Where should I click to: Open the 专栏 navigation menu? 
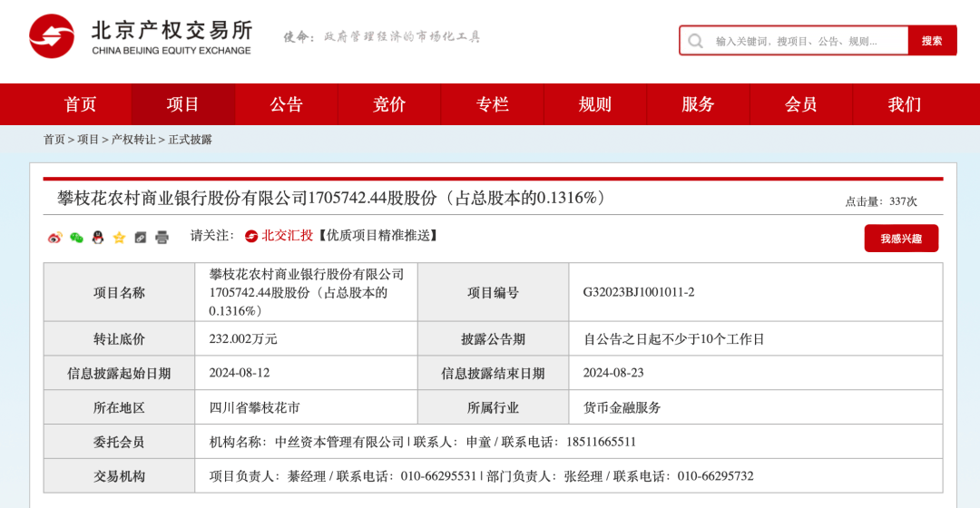[493, 104]
